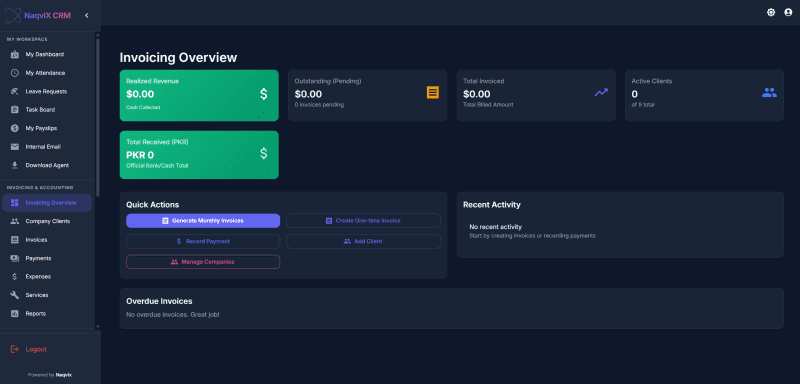Click the dollar icon on Total Received card

click(264, 153)
